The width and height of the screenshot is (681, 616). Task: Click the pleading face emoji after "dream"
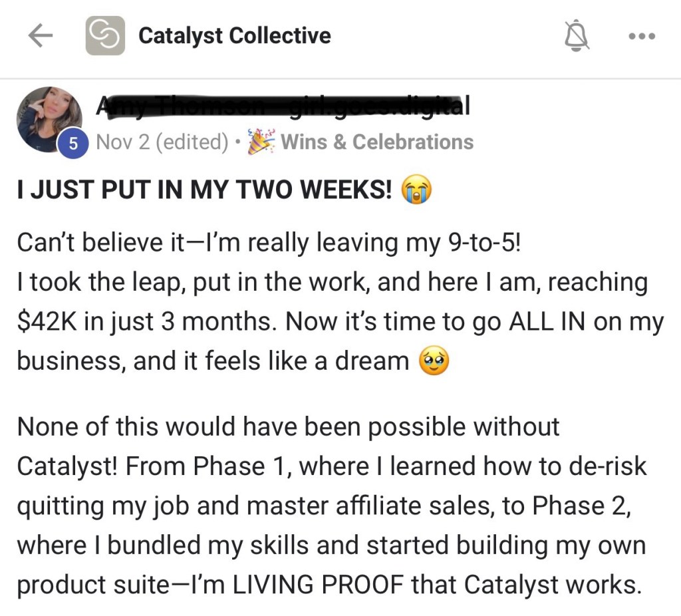click(434, 361)
